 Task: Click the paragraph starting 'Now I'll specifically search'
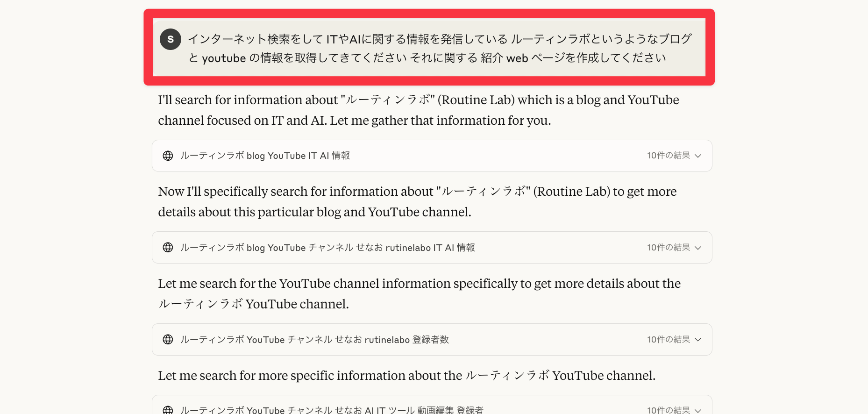417,202
